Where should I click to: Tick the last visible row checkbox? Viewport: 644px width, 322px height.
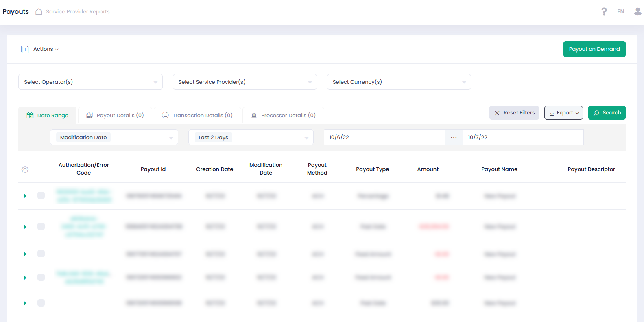[41, 303]
